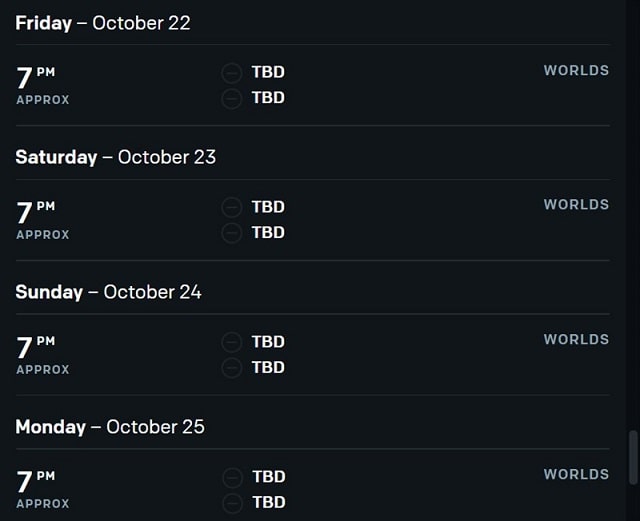Click the Friday – October 22 date header
This screenshot has height=521, width=640.
pos(103,23)
